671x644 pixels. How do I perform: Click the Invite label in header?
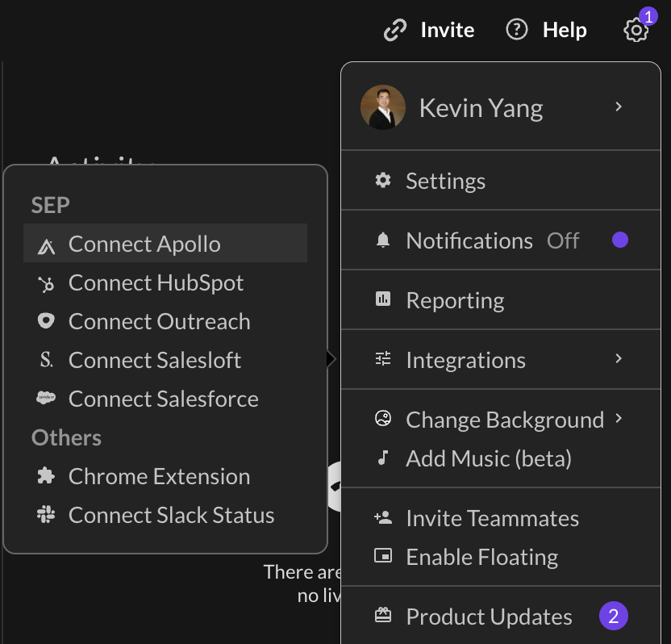point(447,30)
